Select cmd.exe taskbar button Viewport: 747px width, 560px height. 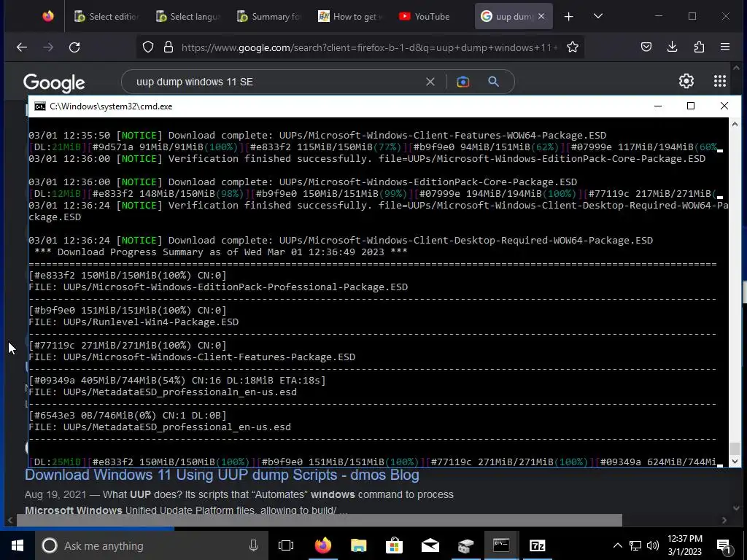(x=501, y=545)
